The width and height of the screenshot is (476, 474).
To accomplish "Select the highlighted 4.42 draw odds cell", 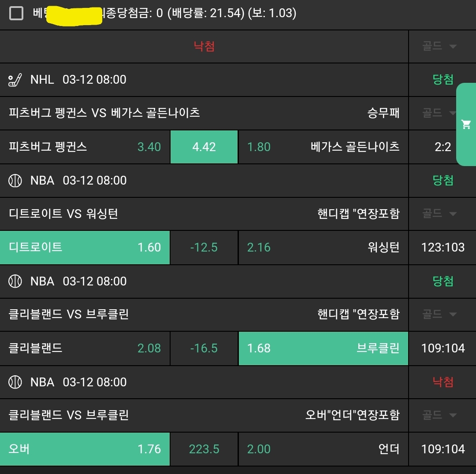I will 204,147.
